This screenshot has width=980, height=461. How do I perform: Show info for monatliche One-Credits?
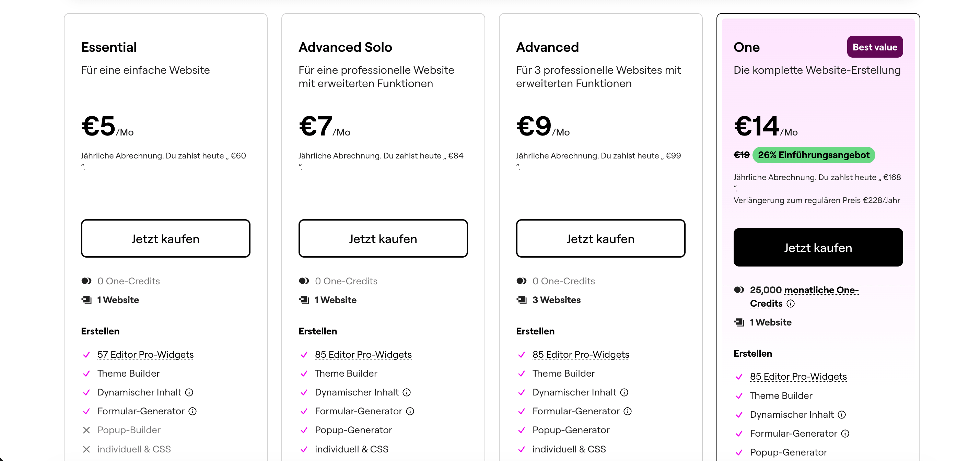[791, 304]
